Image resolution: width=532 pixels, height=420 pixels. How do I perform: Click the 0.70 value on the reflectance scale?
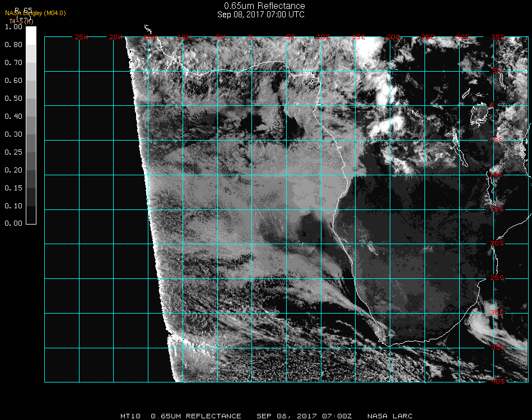pyautogui.click(x=13, y=63)
